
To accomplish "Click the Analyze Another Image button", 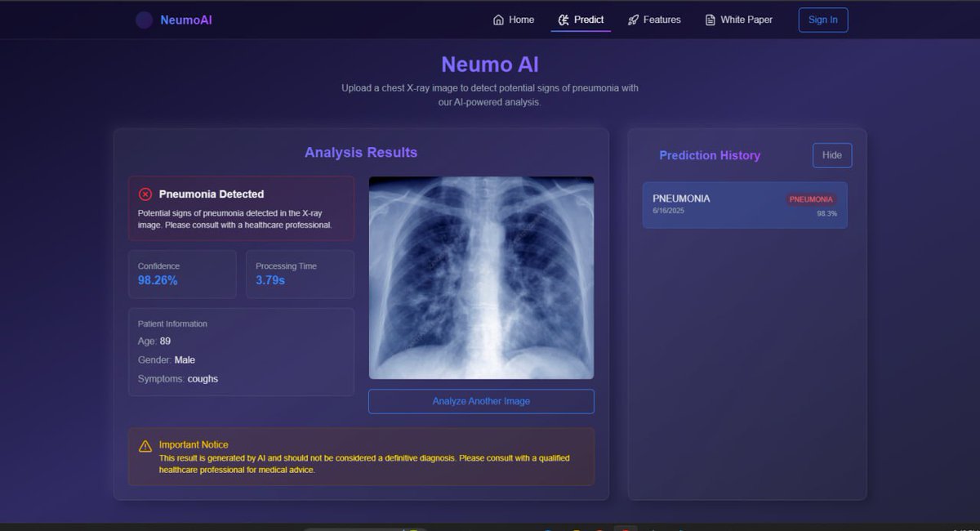I will pos(481,401).
